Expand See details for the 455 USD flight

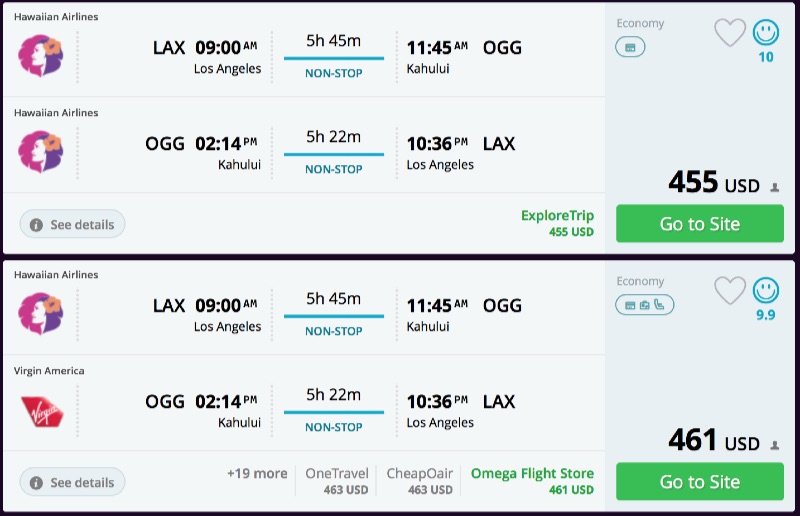click(x=72, y=225)
